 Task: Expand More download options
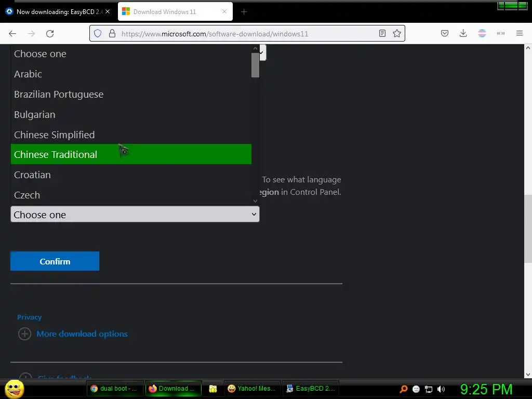(x=82, y=334)
